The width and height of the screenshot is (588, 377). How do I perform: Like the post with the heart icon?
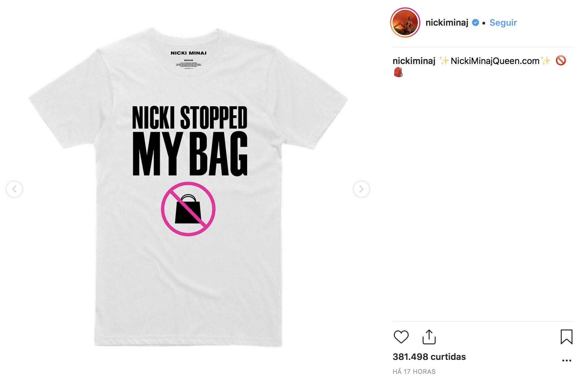coord(401,337)
